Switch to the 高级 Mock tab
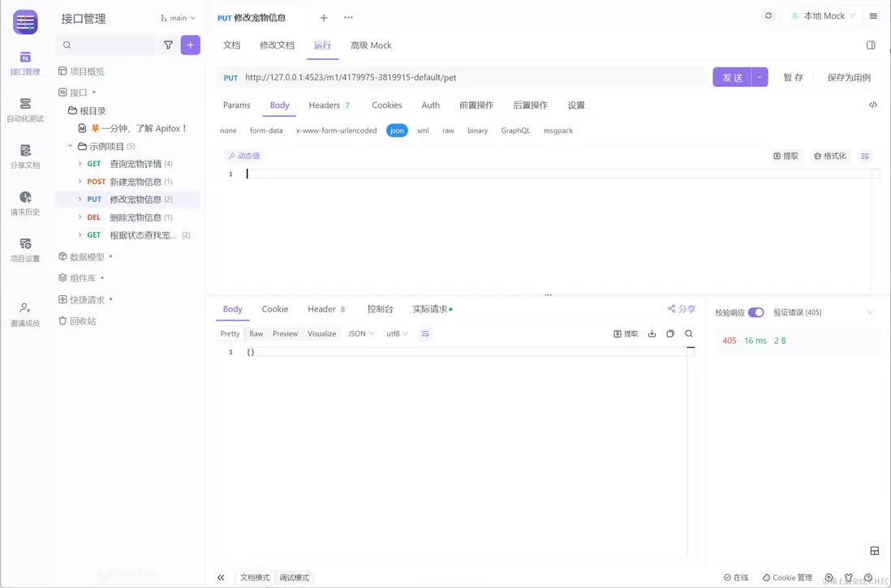The height and width of the screenshot is (588, 891). (x=371, y=45)
